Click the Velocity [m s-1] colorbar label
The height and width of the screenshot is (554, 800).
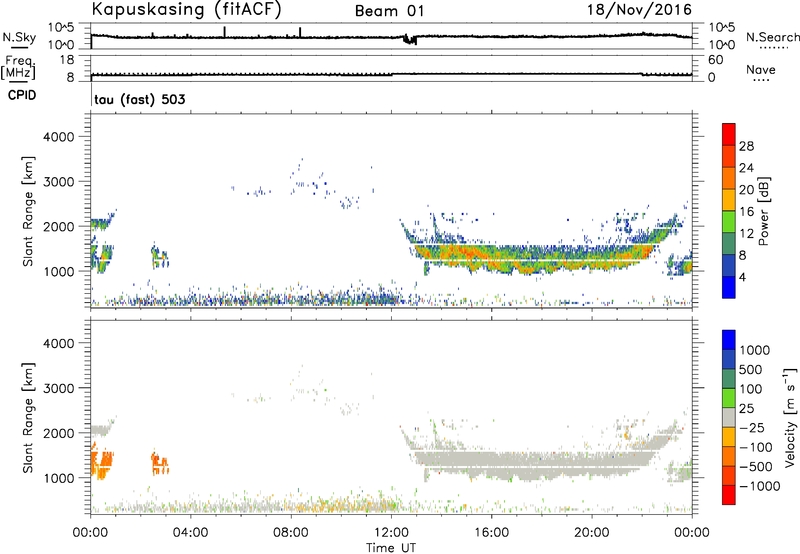tap(790, 417)
